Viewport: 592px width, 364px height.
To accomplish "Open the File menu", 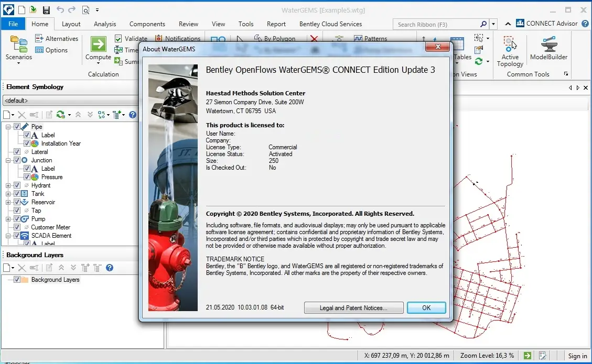I will tap(13, 24).
